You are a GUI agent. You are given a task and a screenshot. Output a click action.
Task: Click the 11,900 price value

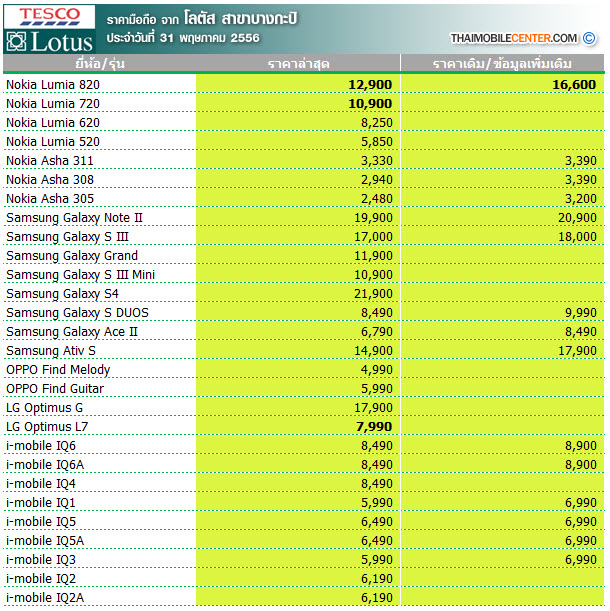coord(373,256)
